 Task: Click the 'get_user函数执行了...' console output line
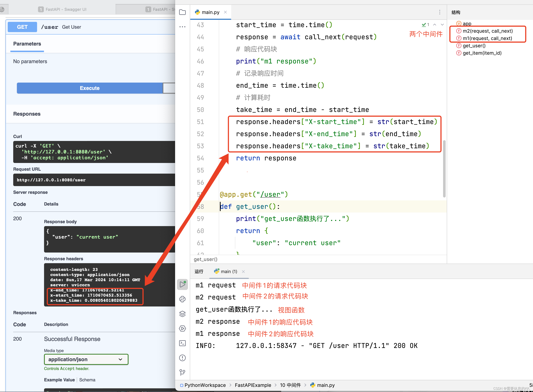tap(234, 309)
